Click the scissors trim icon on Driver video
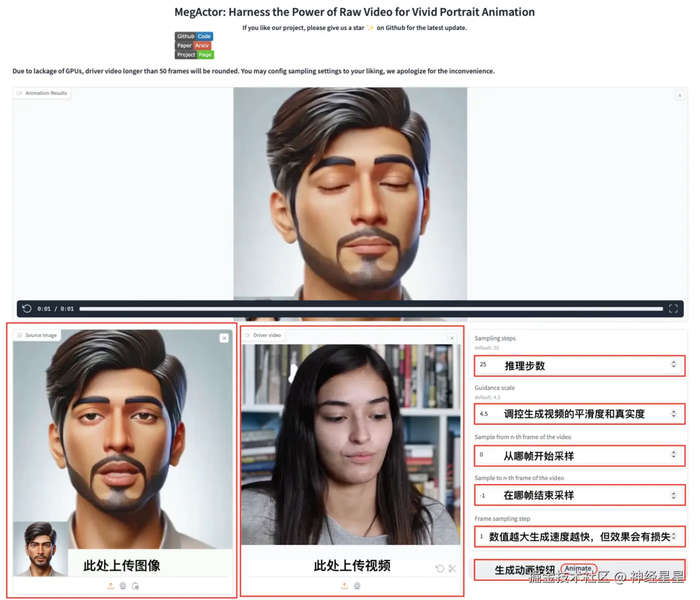The height and width of the screenshot is (600, 700). coord(452,568)
